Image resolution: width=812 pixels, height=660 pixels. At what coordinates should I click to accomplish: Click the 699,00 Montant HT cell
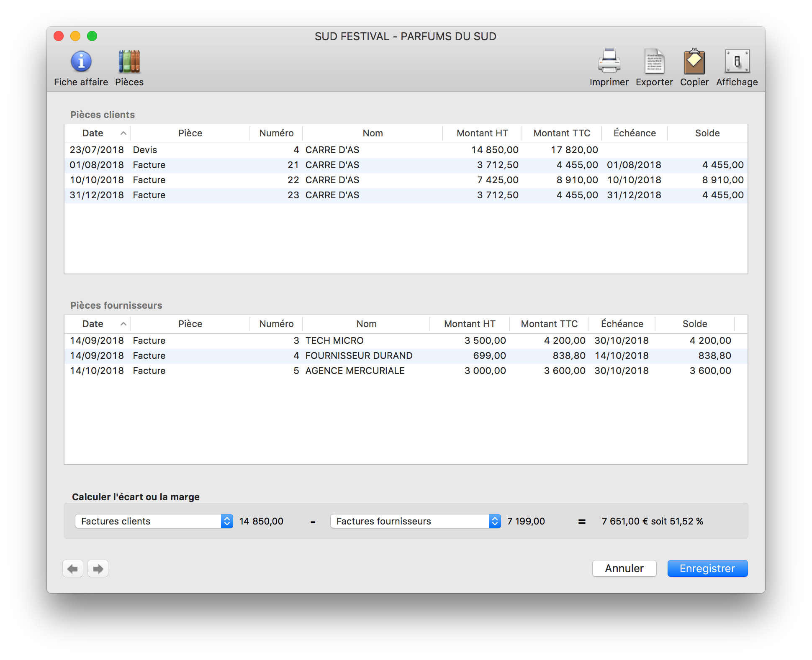coord(489,356)
